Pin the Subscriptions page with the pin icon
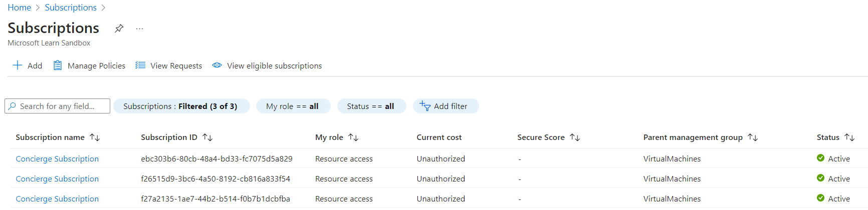868x210 pixels. pos(119,28)
